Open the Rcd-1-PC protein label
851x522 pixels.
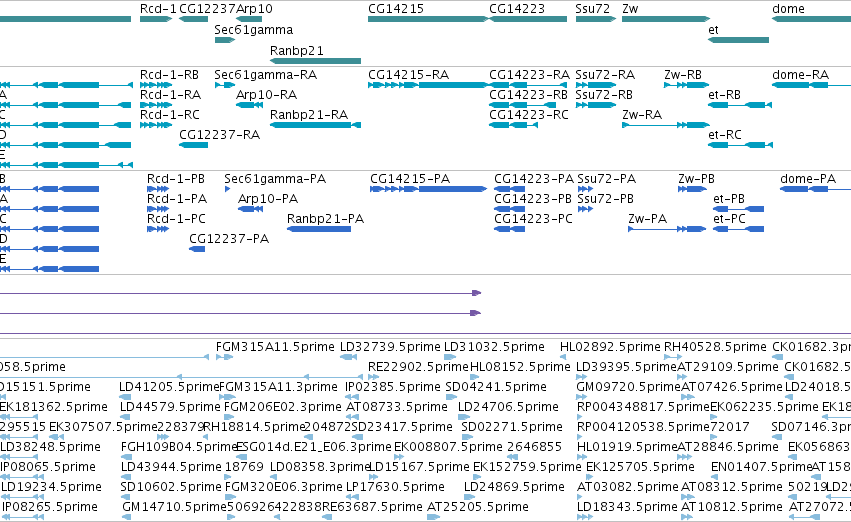[x=176, y=219]
